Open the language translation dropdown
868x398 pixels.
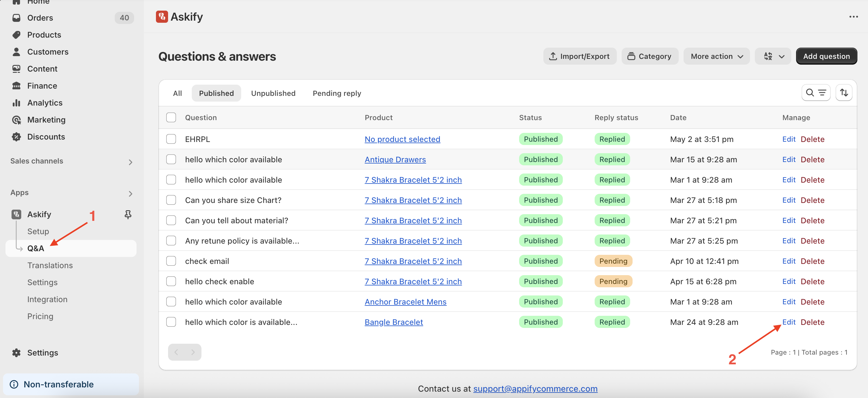[x=773, y=56]
